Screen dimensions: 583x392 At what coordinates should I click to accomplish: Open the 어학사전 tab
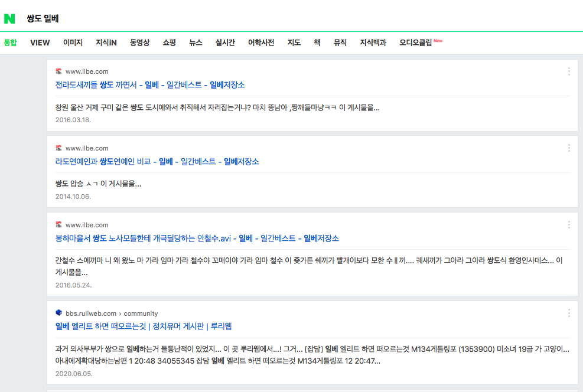click(x=262, y=43)
